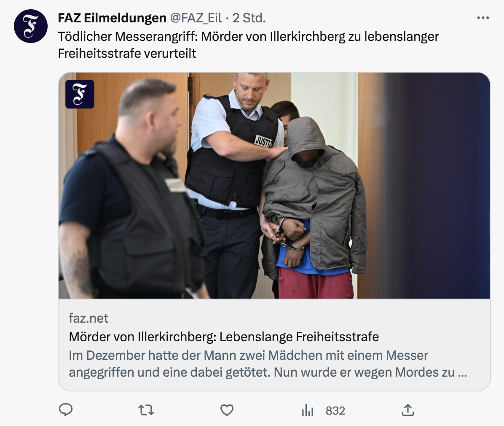The image size is (504, 426).
Task: Click the 832 views count
Action: pyautogui.click(x=335, y=410)
